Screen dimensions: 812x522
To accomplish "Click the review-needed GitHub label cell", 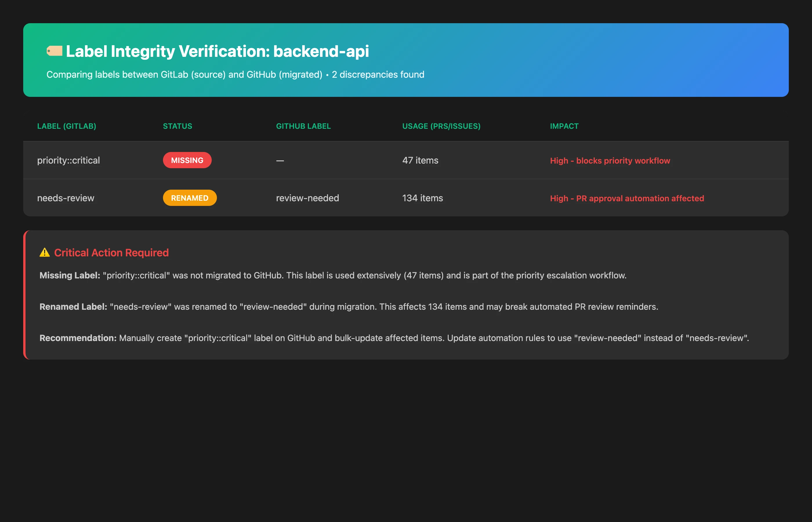I will [307, 198].
